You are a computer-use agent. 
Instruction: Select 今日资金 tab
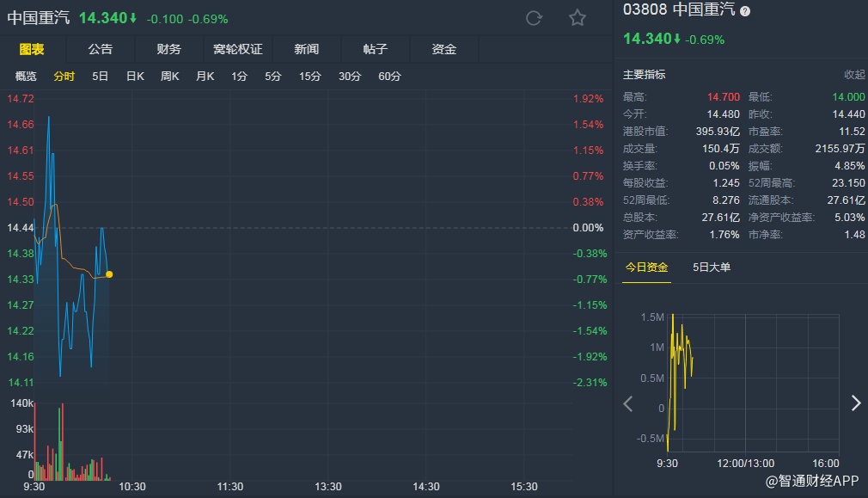pyautogui.click(x=646, y=267)
